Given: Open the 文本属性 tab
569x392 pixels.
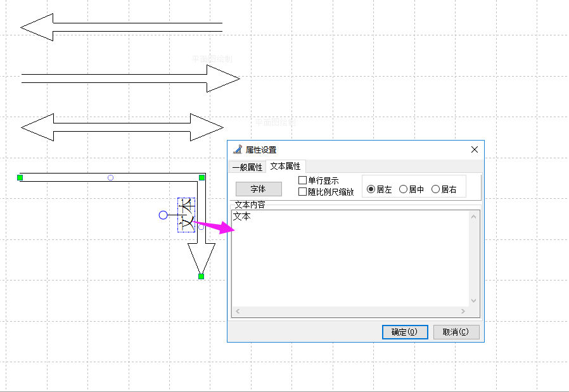Looking at the screenshot, I should coord(285,167).
